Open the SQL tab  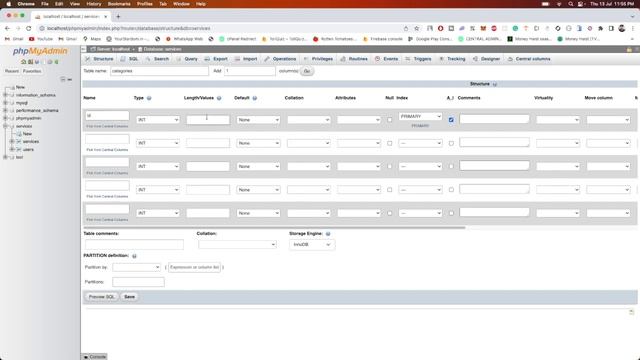(129, 59)
